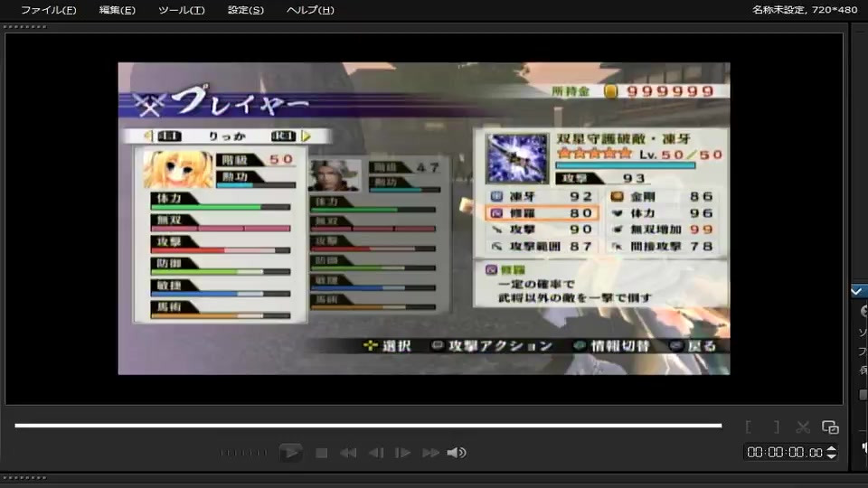Split the clip with the scissors icon
868x488 pixels.
[803, 427]
